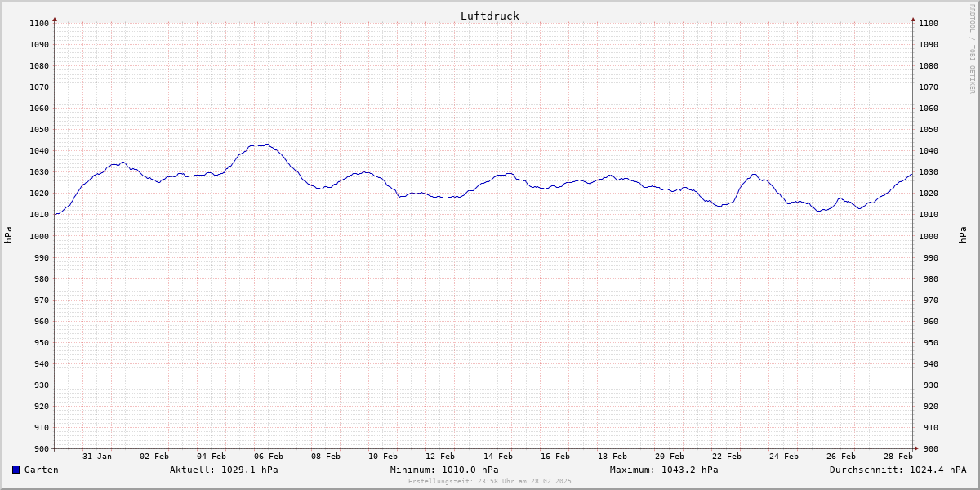Choose the '14 Feb' date label
The width and height of the screenshot is (980, 490).
click(x=497, y=456)
